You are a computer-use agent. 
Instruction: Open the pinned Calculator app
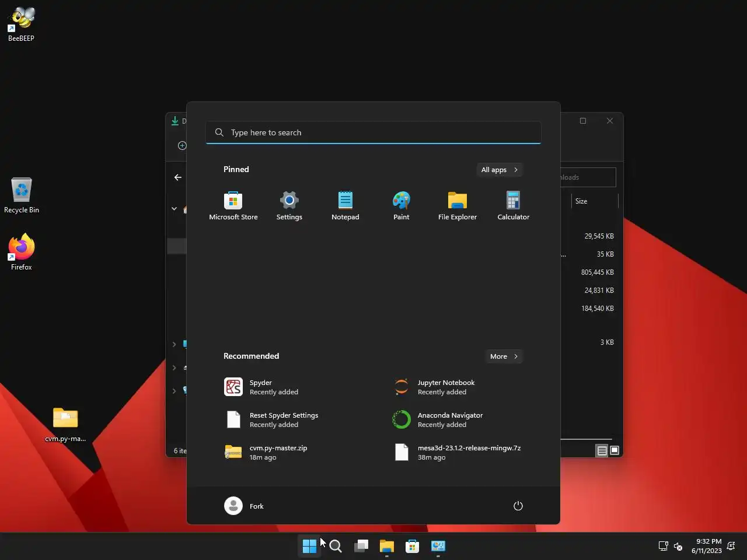click(x=514, y=206)
